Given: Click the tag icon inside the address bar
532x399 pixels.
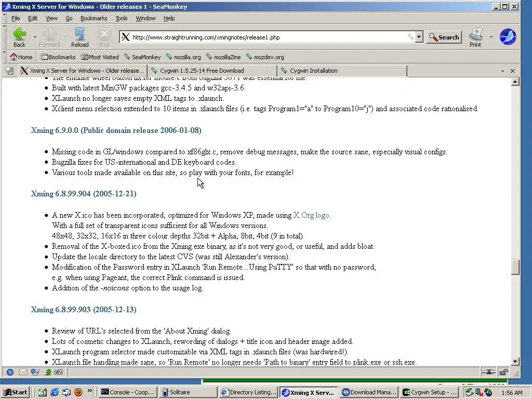Looking at the screenshot, I should (410, 37).
